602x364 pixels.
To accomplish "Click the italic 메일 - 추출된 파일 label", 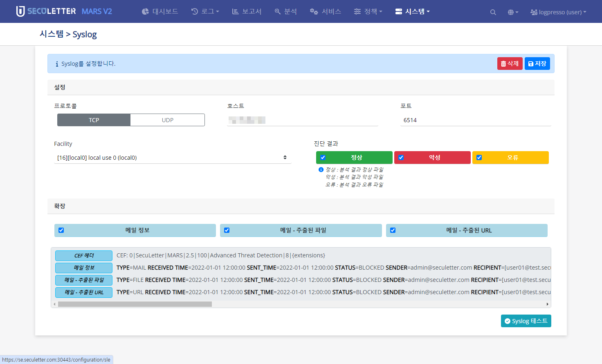I will pos(84,280).
